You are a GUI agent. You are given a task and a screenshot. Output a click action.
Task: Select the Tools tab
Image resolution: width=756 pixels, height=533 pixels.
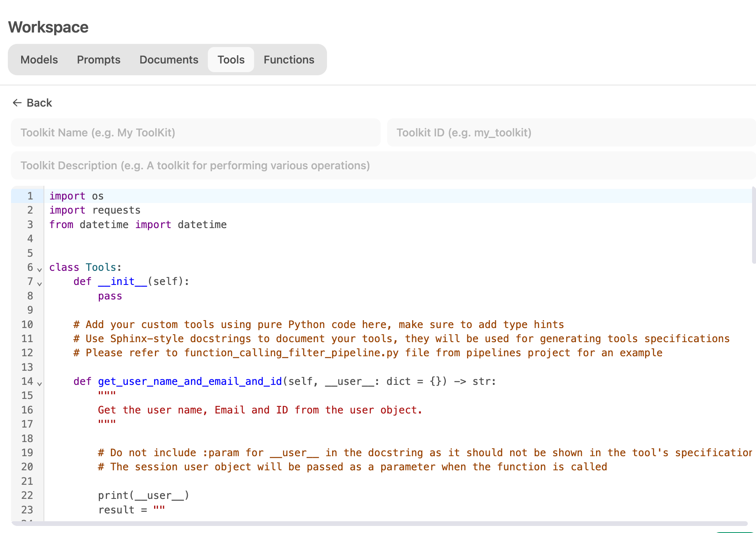[231, 60]
